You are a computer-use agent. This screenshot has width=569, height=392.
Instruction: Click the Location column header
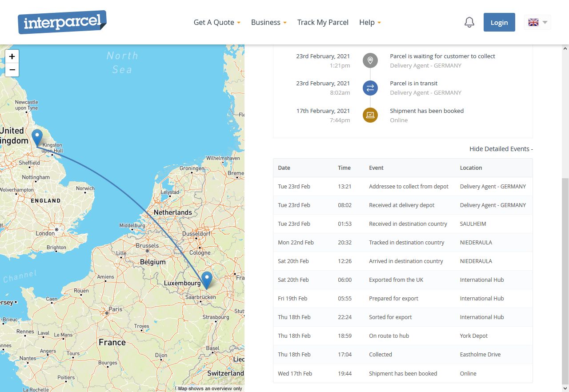(x=471, y=168)
